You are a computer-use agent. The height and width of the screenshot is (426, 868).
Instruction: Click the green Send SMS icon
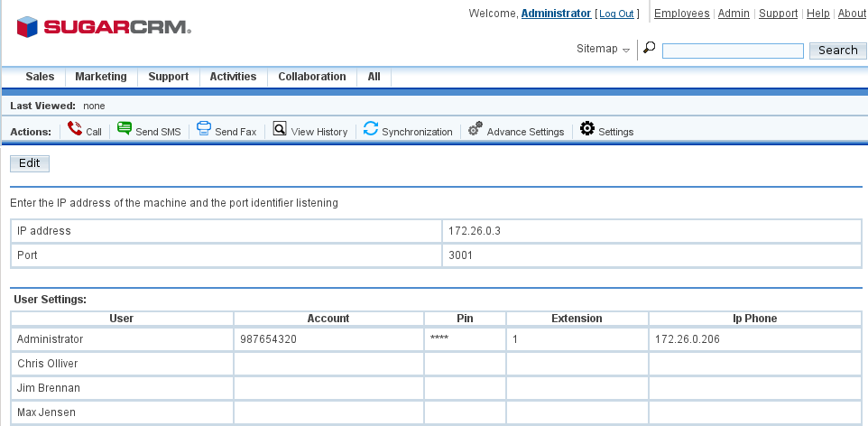click(x=125, y=130)
